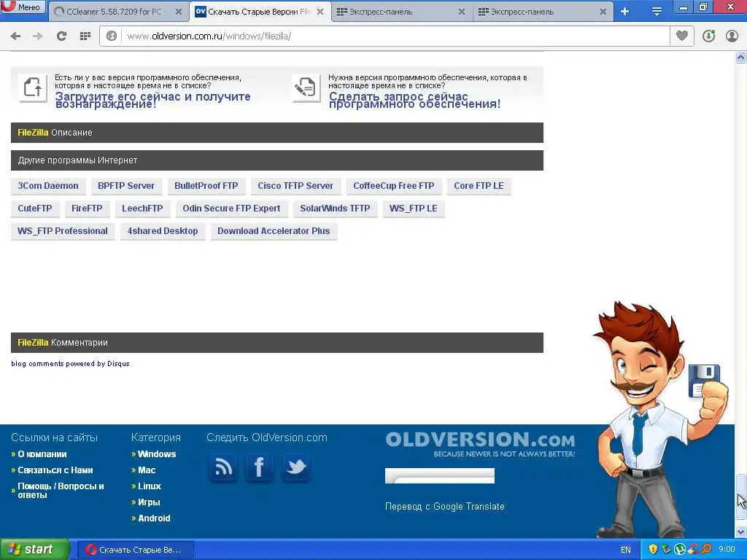Screen dimensions: 747x560
Task: Open О компании footer link
Action: (42, 454)
